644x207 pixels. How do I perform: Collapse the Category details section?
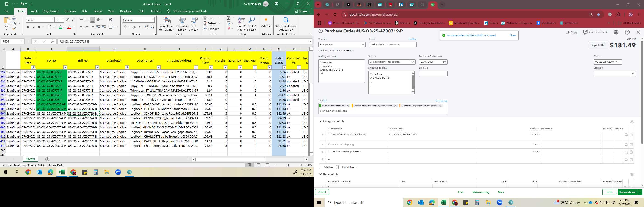click(320, 121)
